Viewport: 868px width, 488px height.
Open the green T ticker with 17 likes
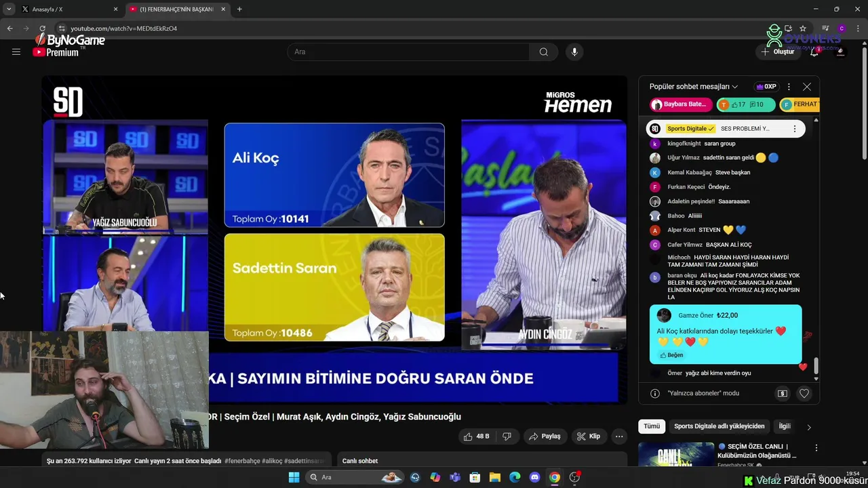[746, 104]
